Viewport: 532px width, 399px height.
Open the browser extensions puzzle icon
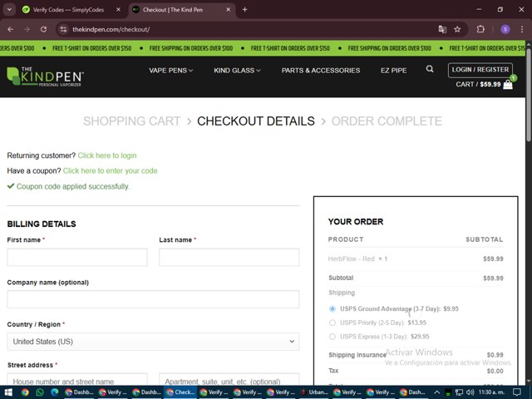[480, 30]
